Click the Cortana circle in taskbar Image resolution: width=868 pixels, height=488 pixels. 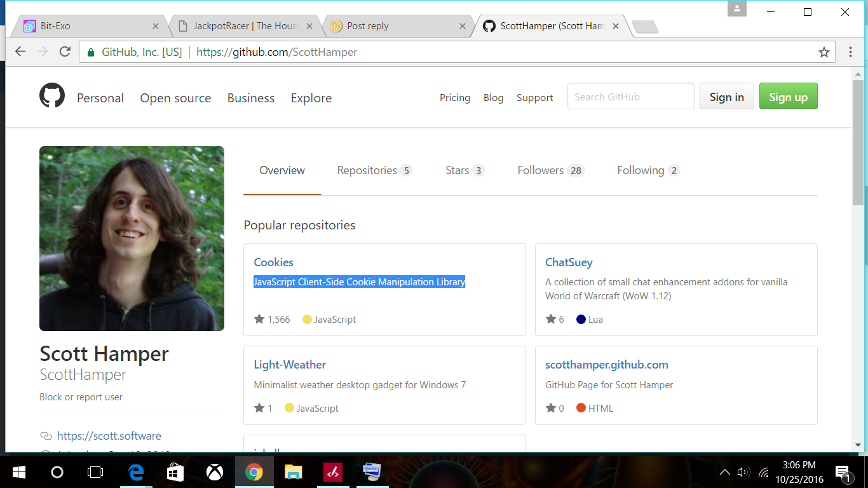click(x=57, y=472)
